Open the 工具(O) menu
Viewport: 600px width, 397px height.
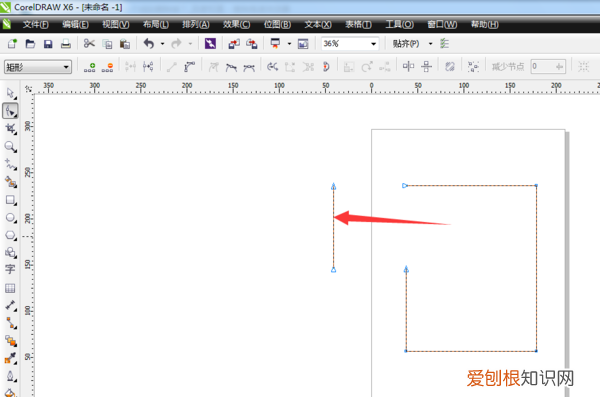(x=399, y=25)
